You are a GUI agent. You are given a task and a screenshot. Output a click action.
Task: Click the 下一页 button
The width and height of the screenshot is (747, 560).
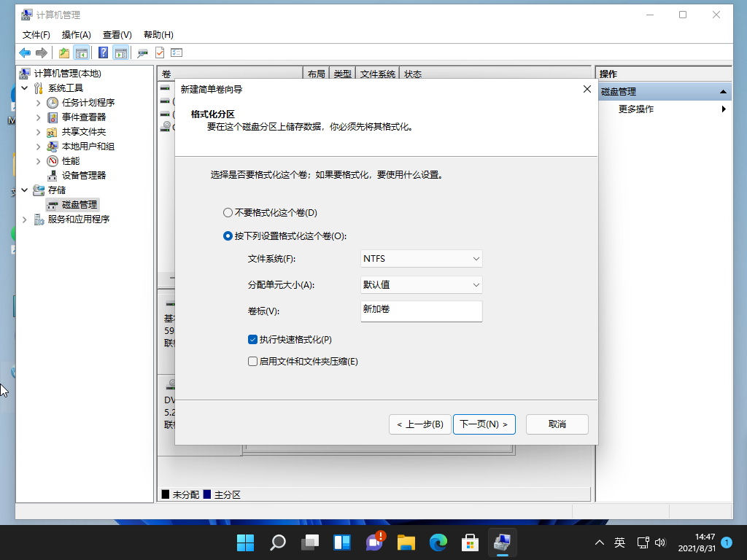point(484,424)
